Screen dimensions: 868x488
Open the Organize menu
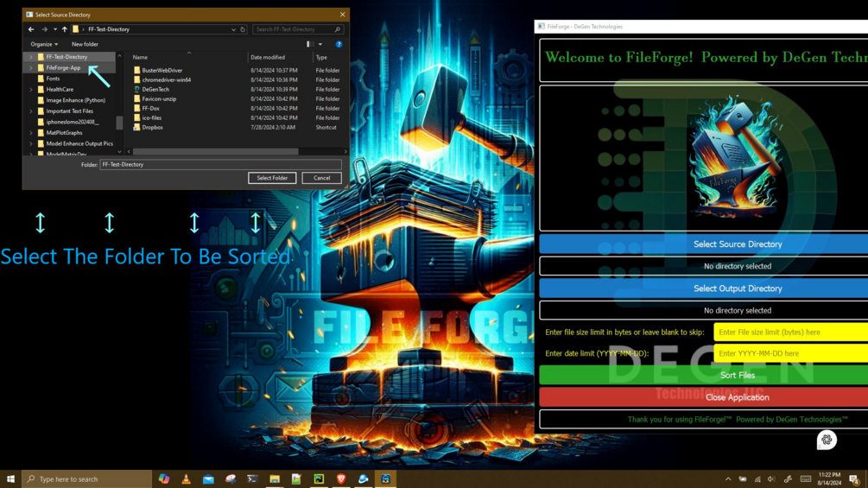pyautogui.click(x=44, y=44)
